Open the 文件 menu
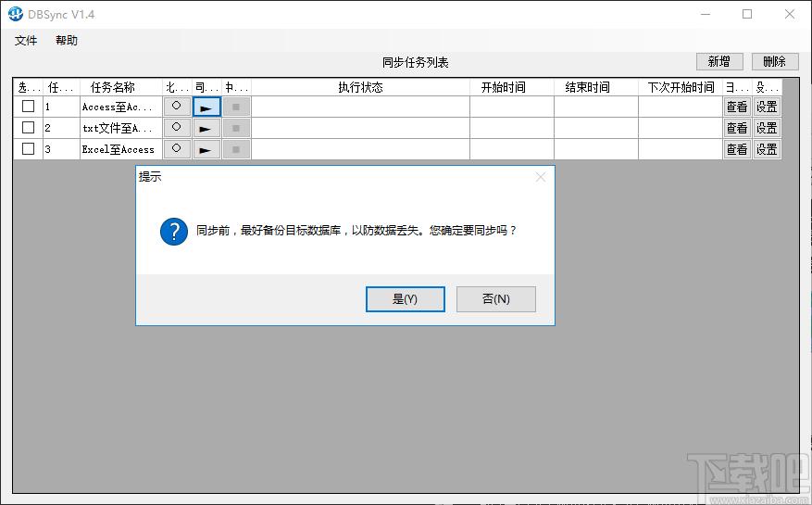 [x=26, y=41]
